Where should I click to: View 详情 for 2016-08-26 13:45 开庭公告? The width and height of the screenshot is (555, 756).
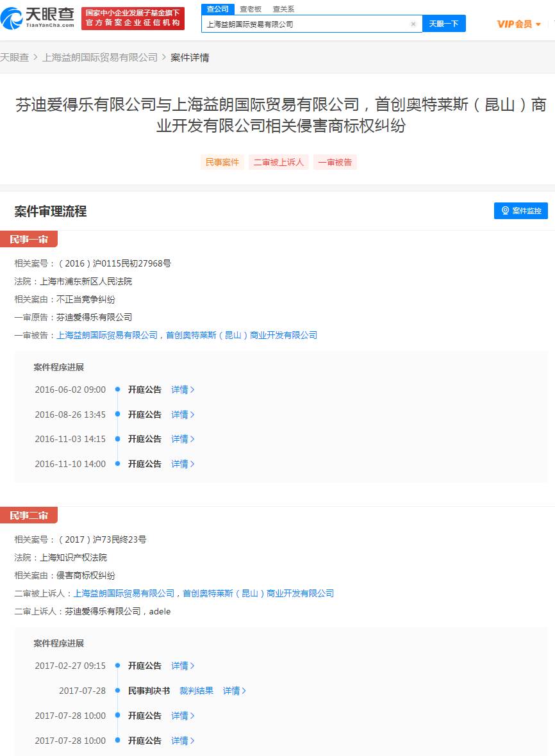point(183,415)
